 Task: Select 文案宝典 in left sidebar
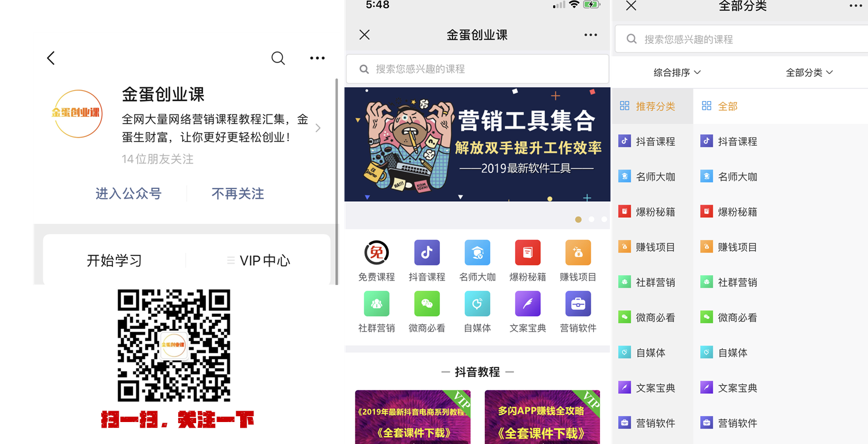[x=653, y=388]
